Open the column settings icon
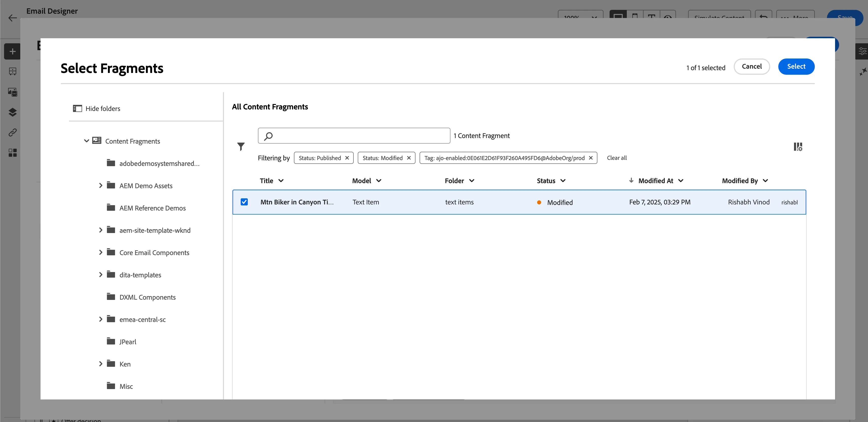 (798, 146)
